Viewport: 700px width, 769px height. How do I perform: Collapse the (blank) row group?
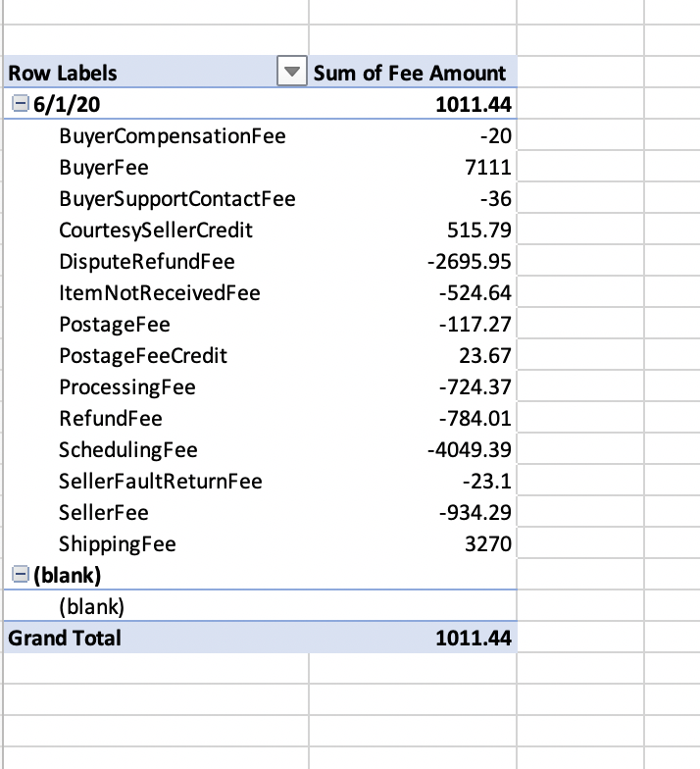[17, 576]
